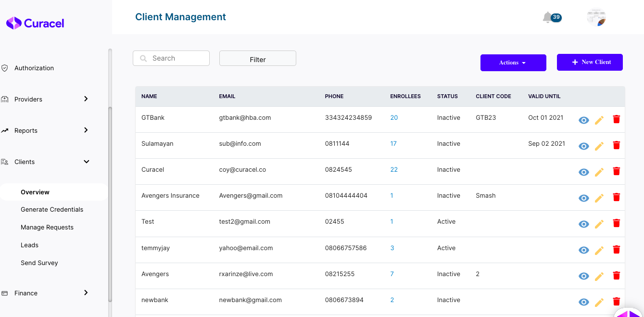Edit Test client pencil icon
The image size is (644, 317).
tap(599, 224)
